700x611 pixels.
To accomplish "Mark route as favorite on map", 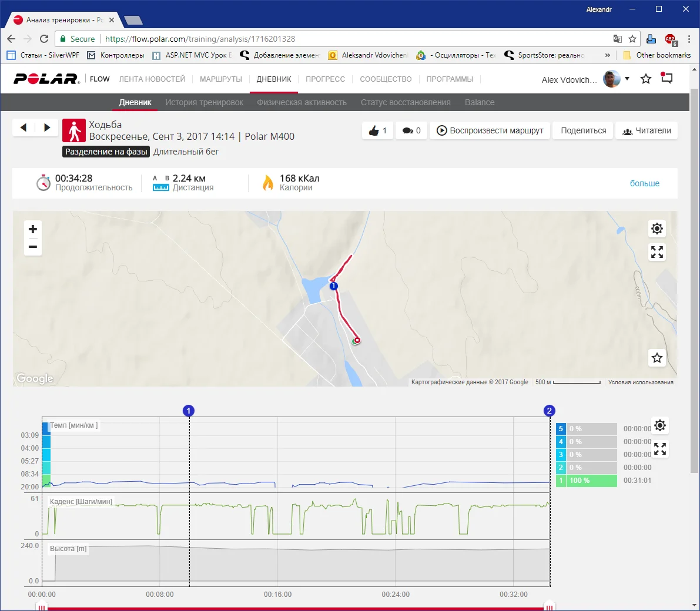I will click(x=657, y=358).
